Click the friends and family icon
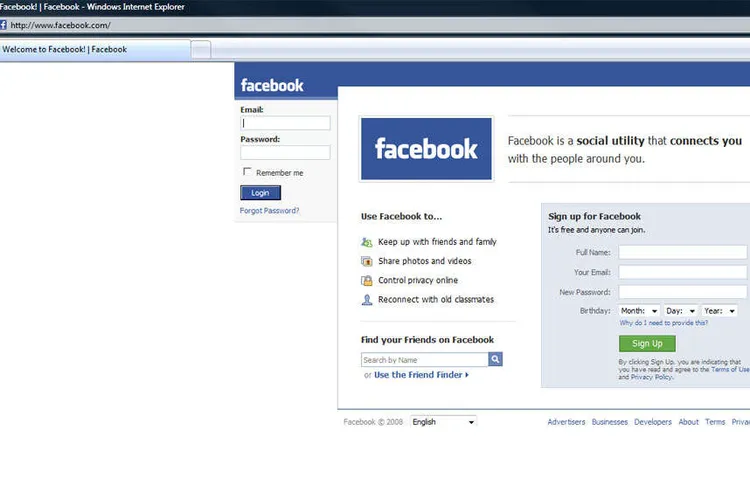The width and height of the screenshot is (750, 500). pos(367,242)
